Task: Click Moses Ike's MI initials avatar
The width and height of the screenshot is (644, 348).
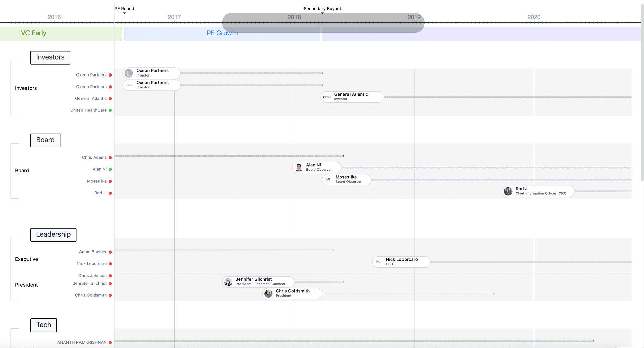Action: (328, 179)
